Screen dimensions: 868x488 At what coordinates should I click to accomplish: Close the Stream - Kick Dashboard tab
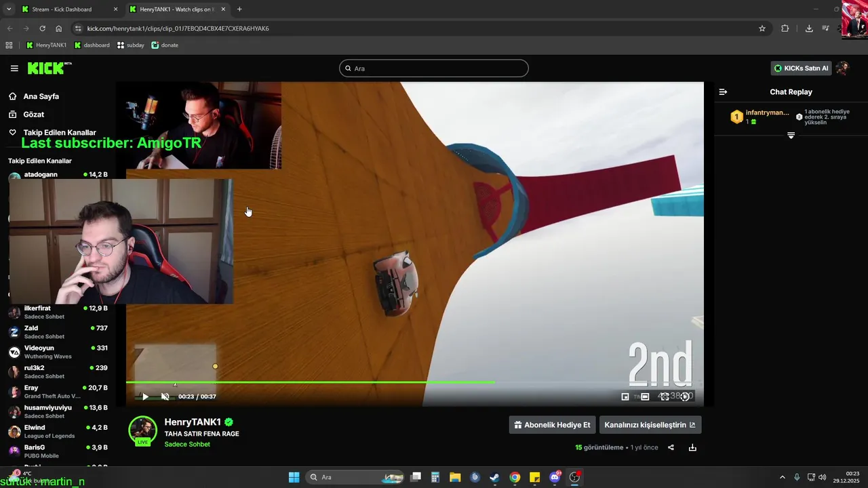click(x=115, y=9)
